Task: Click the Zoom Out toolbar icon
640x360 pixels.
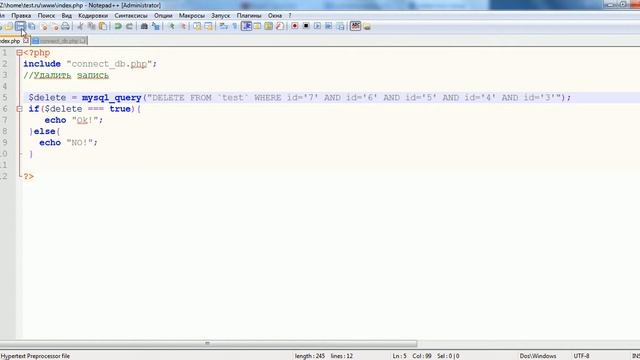Action: pos(183,27)
